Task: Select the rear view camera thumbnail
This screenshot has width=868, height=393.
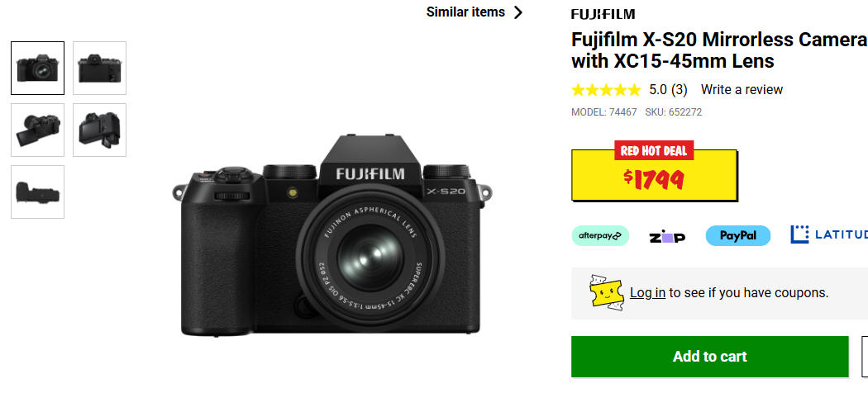Action: click(x=100, y=68)
